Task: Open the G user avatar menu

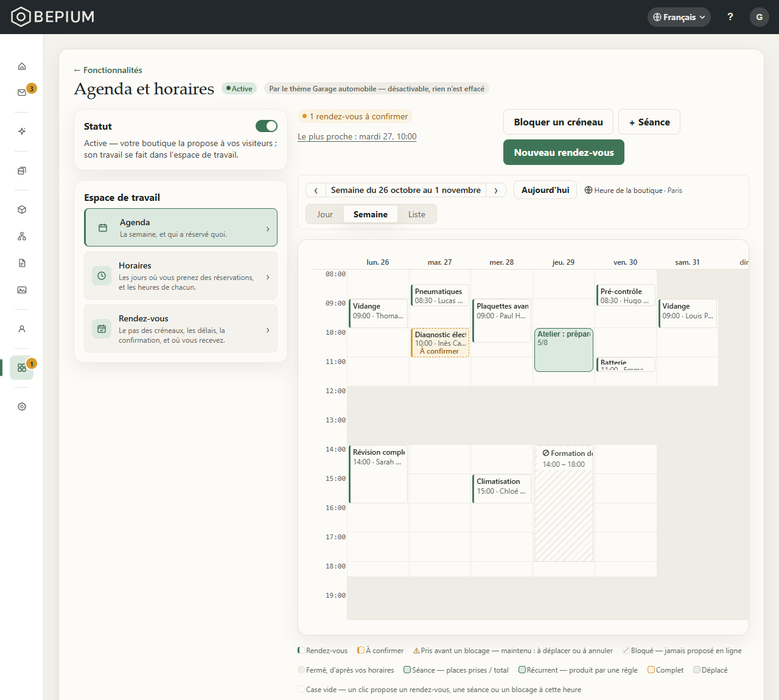Action: click(x=760, y=17)
